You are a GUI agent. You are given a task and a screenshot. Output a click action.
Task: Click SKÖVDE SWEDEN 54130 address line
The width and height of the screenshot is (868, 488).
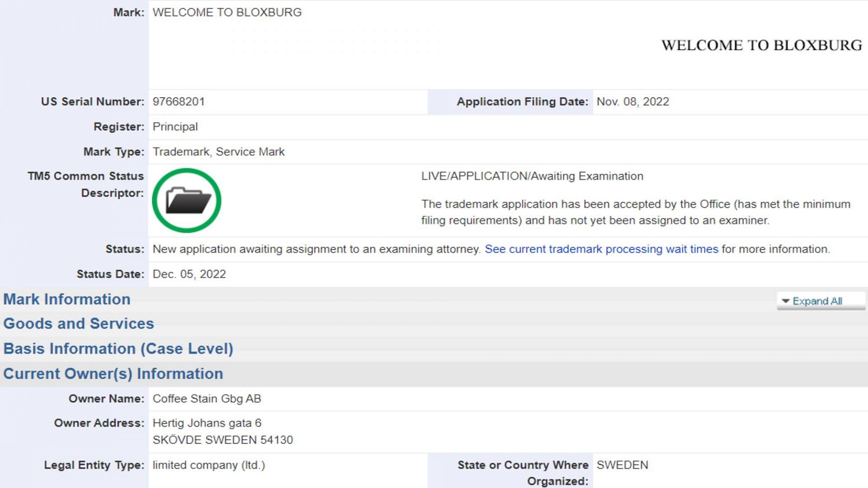(222, 440)
